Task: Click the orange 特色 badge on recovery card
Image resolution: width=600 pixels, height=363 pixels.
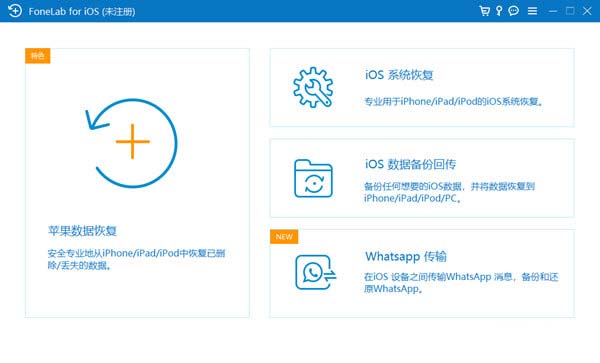Action: [38, 56]
